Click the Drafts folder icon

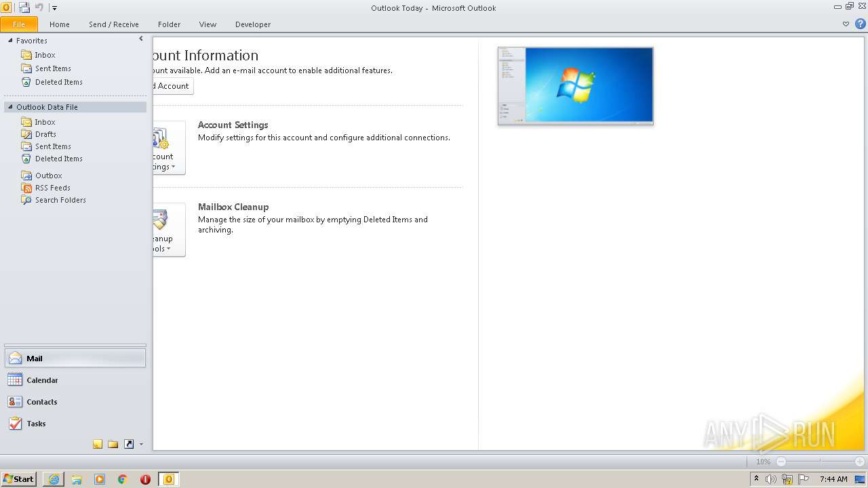click(x=26, y=134)
